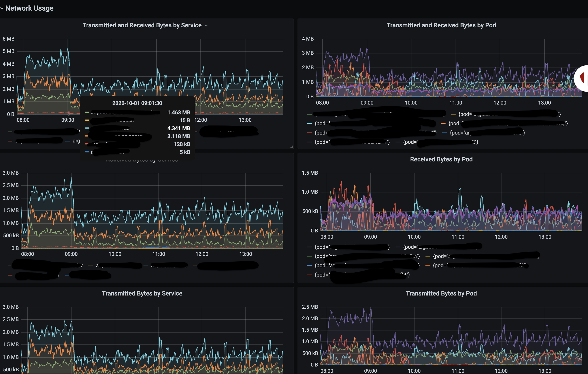This screenshot has height=374, width=588.
Task: Click the Transmitted Bytes by Pod panel title
Action: 441,293
